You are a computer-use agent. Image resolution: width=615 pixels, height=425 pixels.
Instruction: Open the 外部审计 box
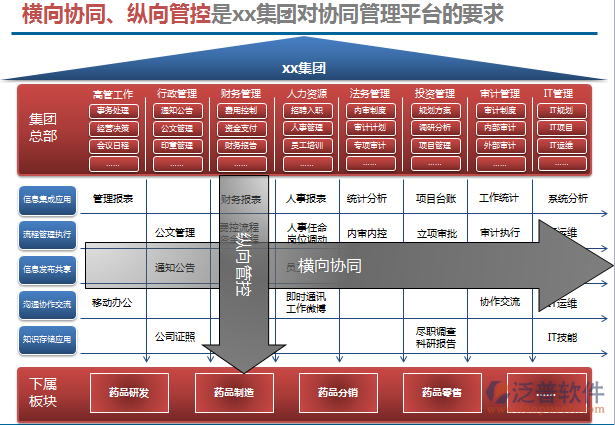501,146
